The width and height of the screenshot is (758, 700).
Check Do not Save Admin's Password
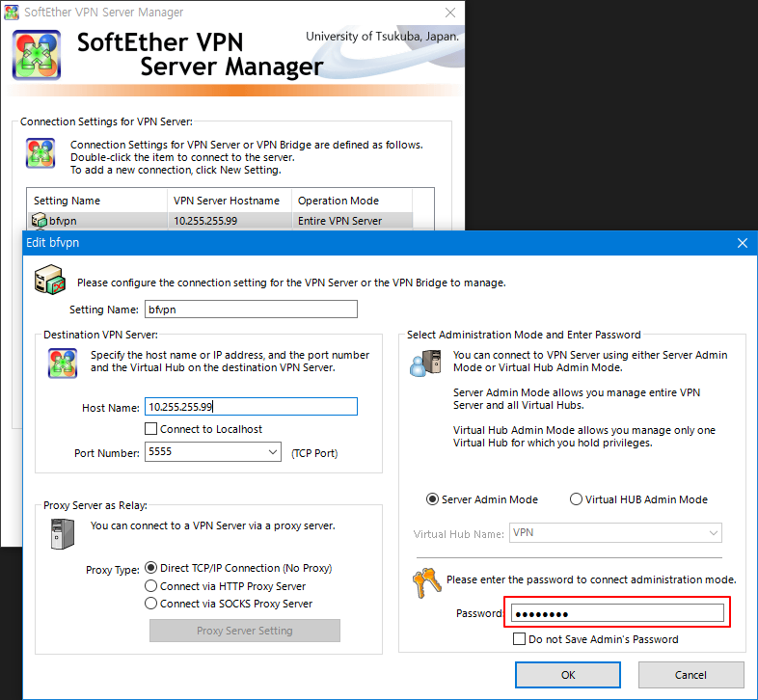click(519, 639)
